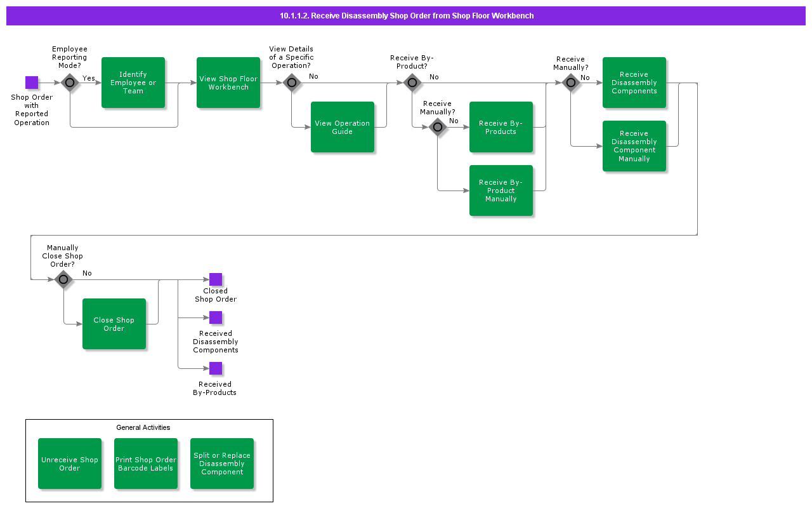Click the Received Disassembly Components end event

pyautogui.click(x=216, y=317)
